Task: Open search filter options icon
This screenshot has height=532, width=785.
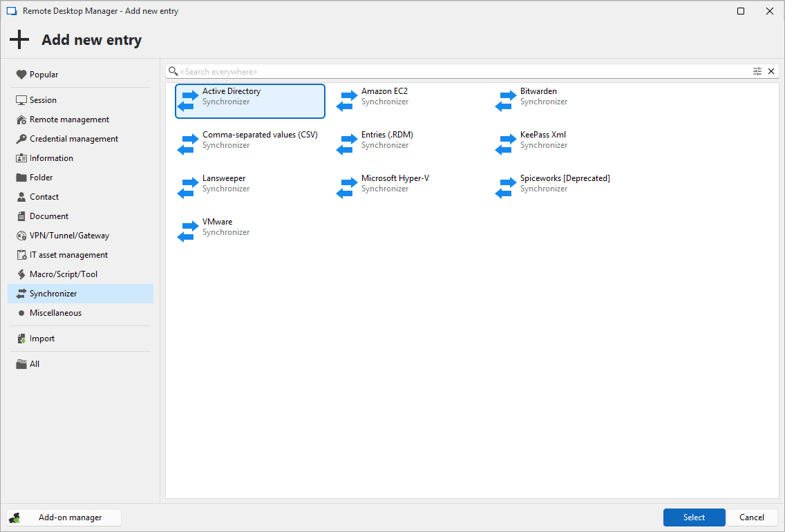Action: pos(757,71)
